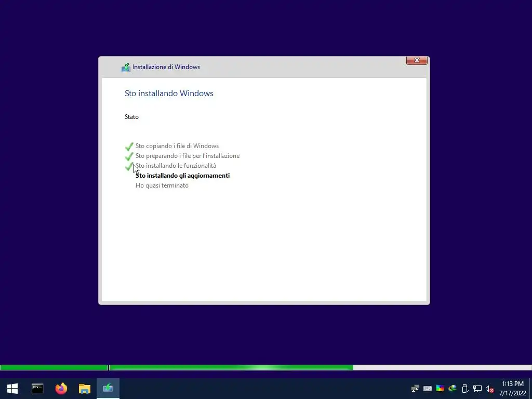Click the "Sto installando Windows" heading
The height and width of the screenshot is (399, 532).
(x=169, y=94)
